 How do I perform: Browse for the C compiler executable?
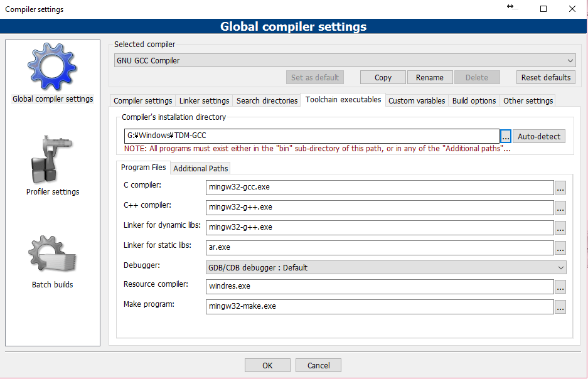click(x=560, y=188)
